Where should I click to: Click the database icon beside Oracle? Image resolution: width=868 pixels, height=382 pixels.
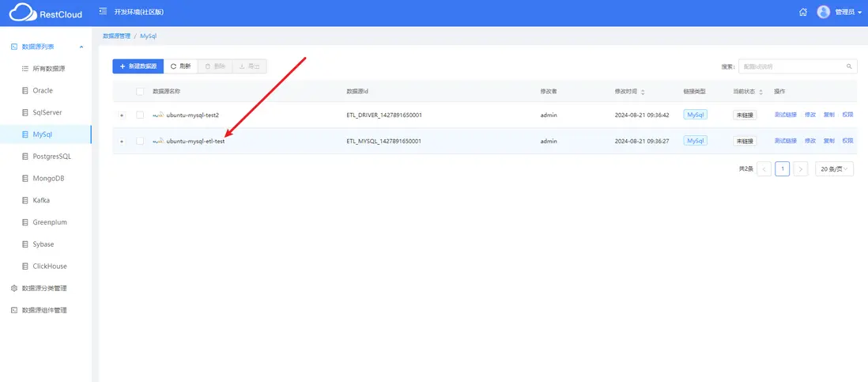pos(25,90)
